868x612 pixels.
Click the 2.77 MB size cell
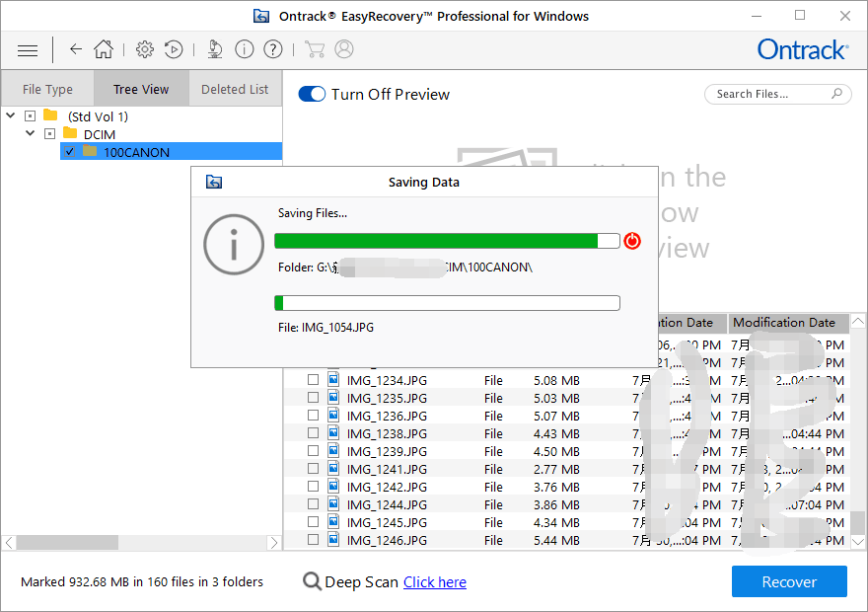(556, 469)
